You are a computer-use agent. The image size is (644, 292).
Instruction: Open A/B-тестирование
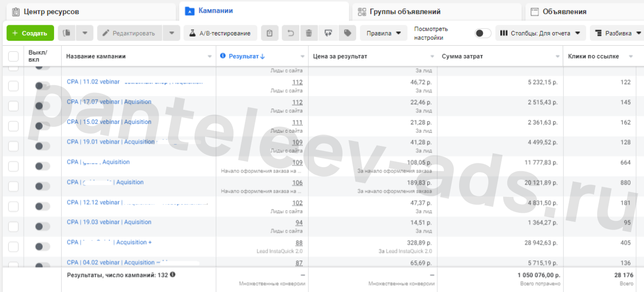221,33
